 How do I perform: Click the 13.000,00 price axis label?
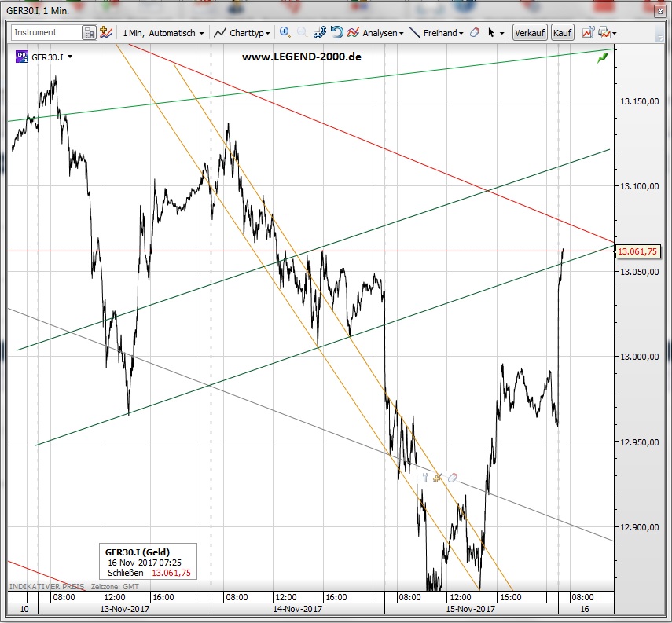tap(639, 357)
